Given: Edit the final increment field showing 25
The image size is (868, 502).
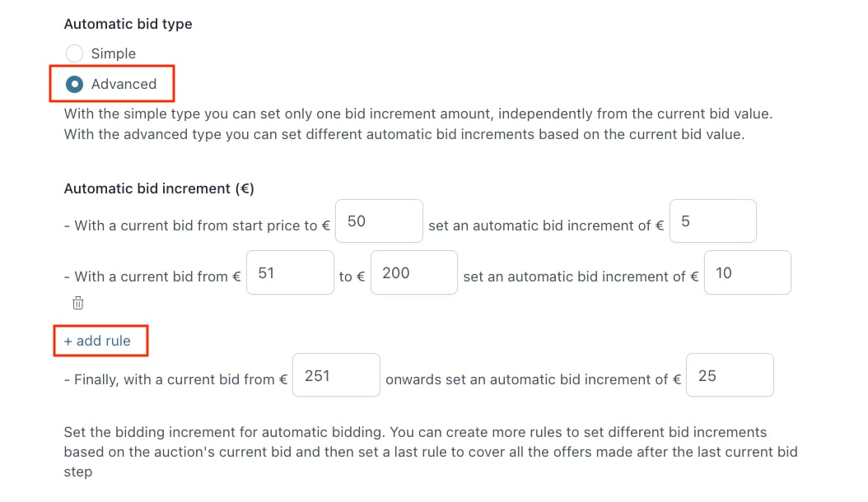Looking at the screenshot, I should (x=730, y=374).
